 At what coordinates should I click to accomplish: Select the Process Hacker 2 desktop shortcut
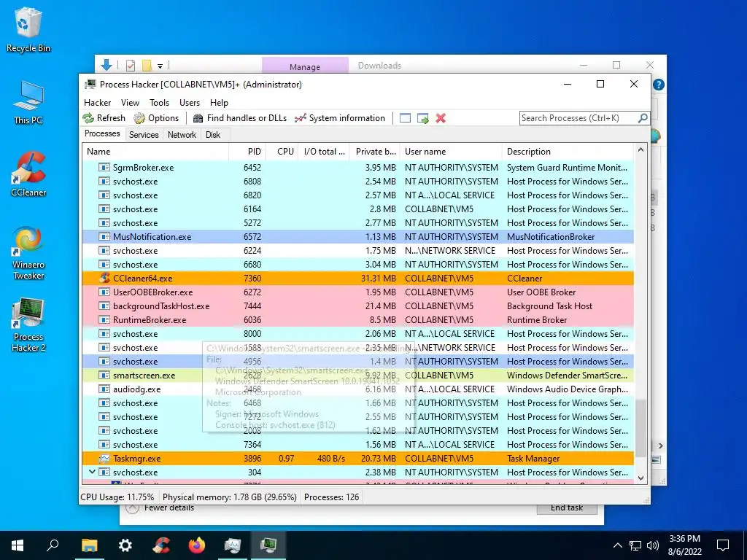tap(28, 324)
